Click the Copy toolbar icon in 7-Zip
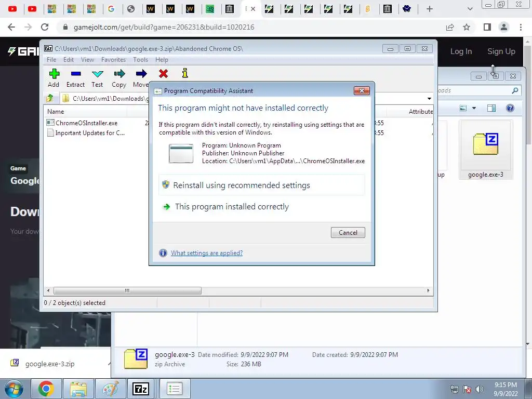532x399 pixels. (x=119, y=78)
